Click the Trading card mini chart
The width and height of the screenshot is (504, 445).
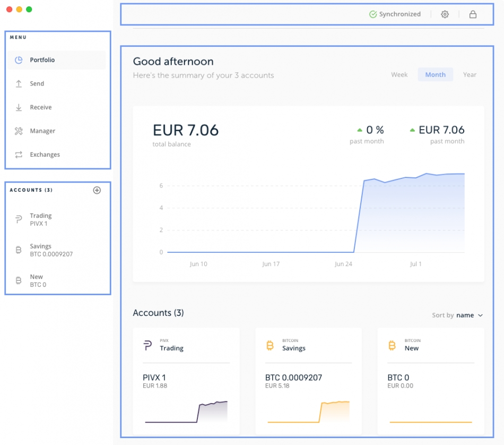coord(186,412)
